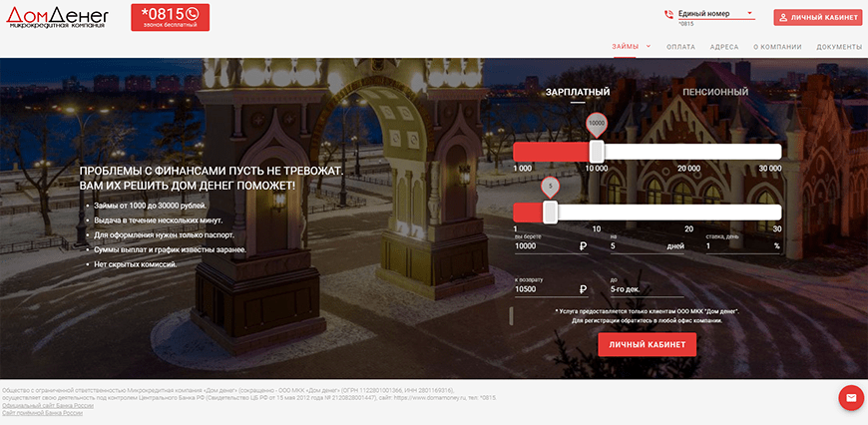The width and height of the screenshot is (868, 425).
Task: Open the Сайт приёмной Банка России link
Action: coord(44,414)
